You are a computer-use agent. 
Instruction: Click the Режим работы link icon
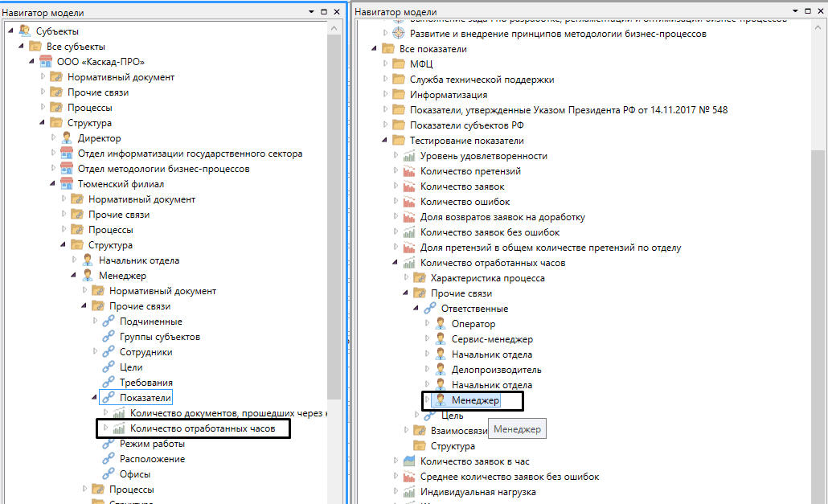tap(109, 443)
